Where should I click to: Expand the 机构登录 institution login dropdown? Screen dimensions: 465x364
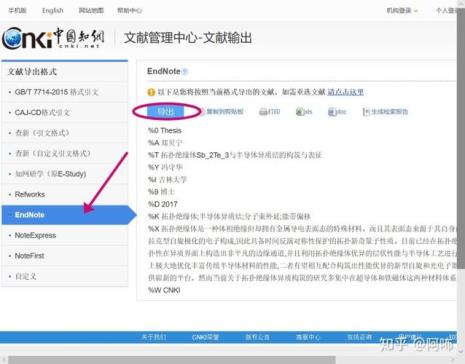402,11
